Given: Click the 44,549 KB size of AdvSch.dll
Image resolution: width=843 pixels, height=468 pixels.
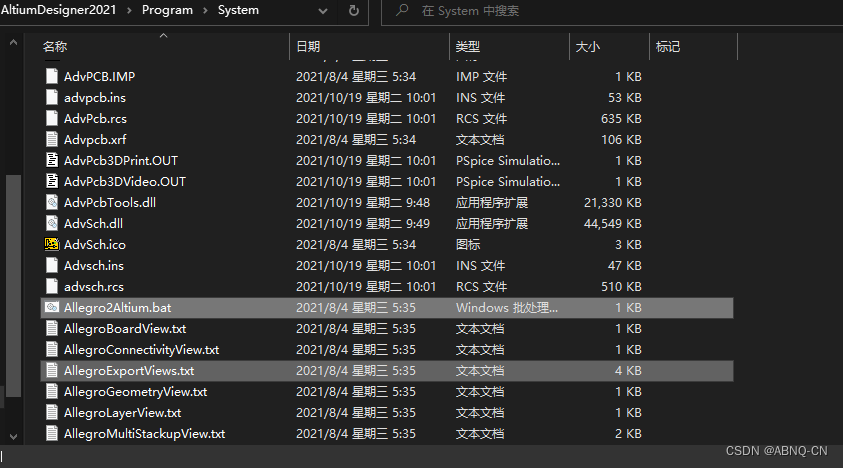Looking at the screenshot, I should point(613,223).
